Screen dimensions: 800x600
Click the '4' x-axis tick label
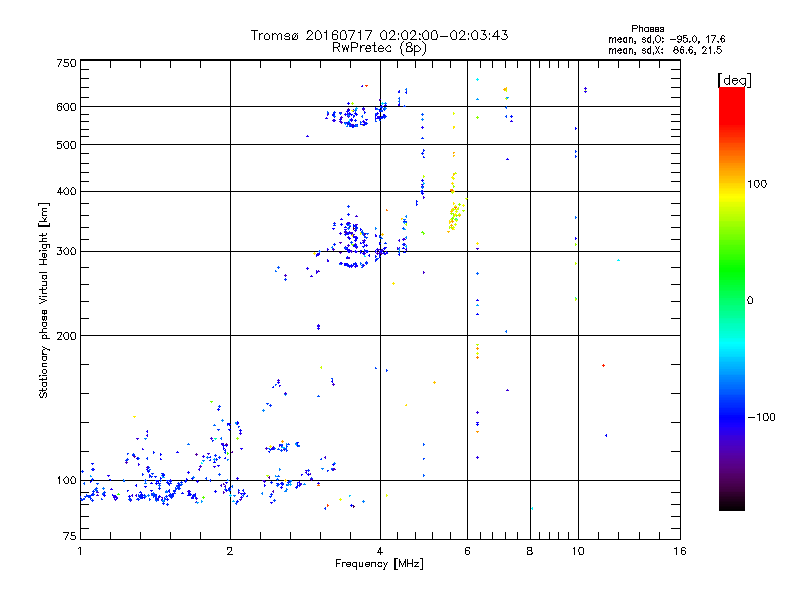380,551
